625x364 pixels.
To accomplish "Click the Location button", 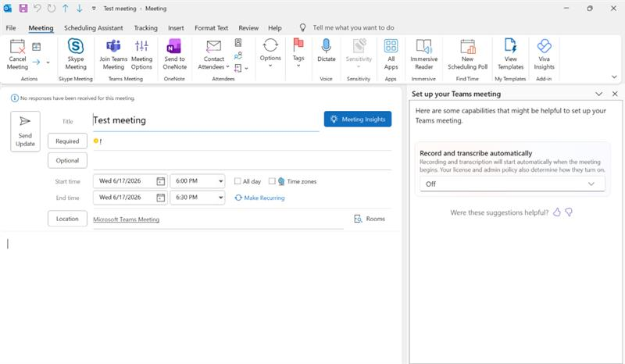I will point(67,219).
